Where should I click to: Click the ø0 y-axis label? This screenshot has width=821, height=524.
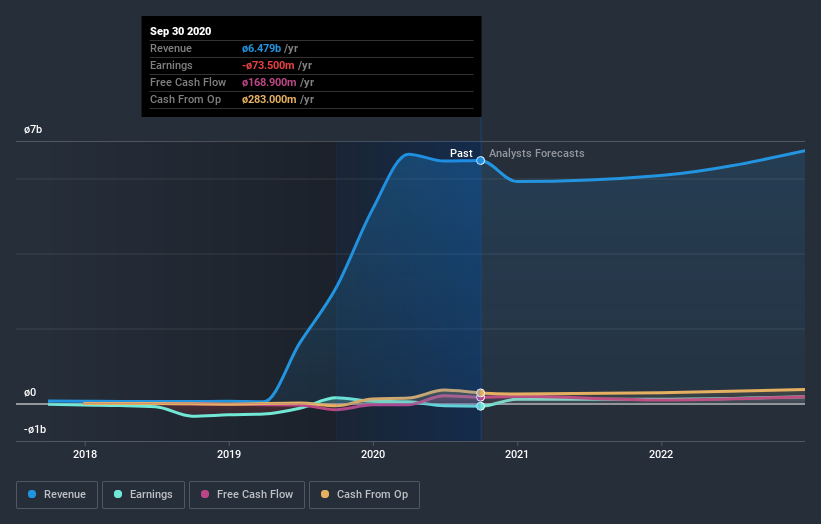click(30, 392)
